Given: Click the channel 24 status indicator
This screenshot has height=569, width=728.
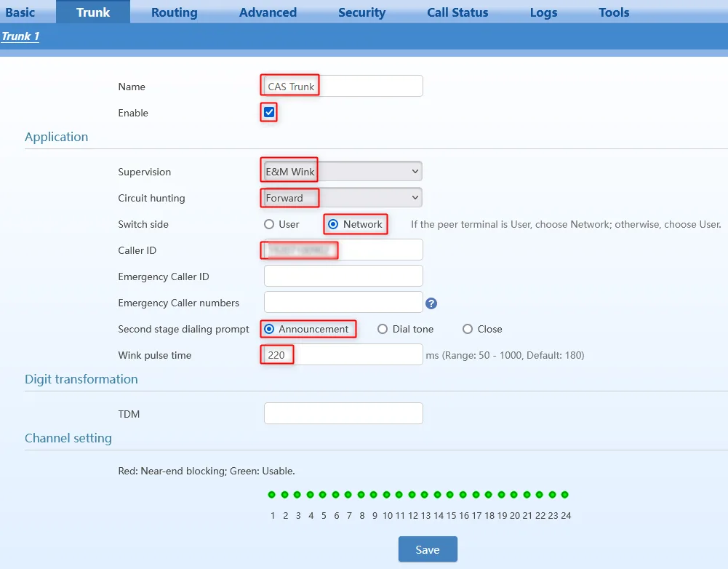Looking at the screenshot, I should (565, 495).
